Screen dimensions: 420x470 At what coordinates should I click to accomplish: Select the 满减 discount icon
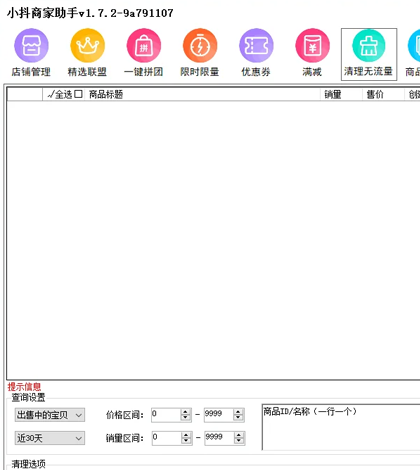(312, 46)
